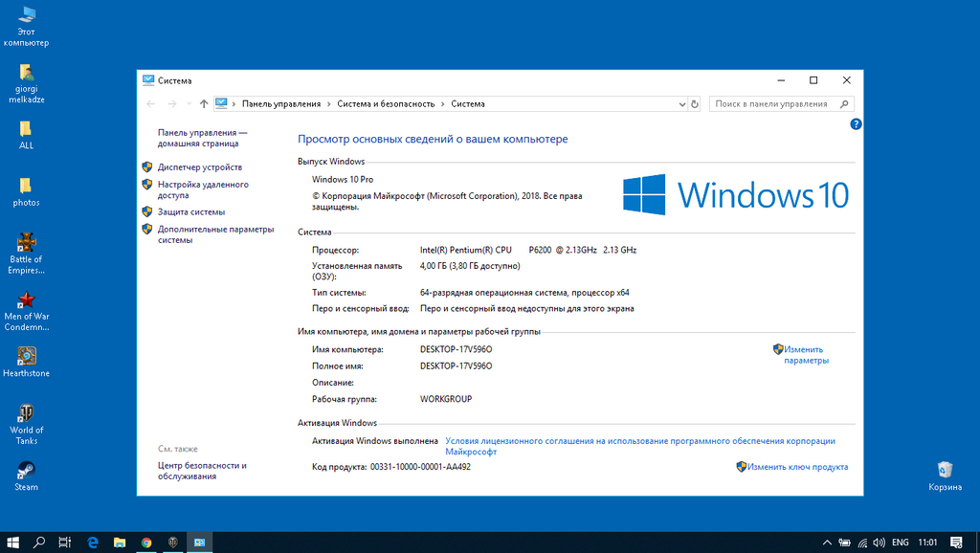Click Изменить параметры link
Screen dimensions: 980x553
[x=806, y=355]
